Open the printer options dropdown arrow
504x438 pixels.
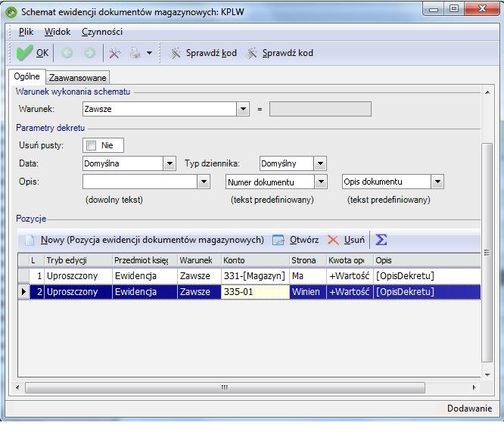click(150, 53)
